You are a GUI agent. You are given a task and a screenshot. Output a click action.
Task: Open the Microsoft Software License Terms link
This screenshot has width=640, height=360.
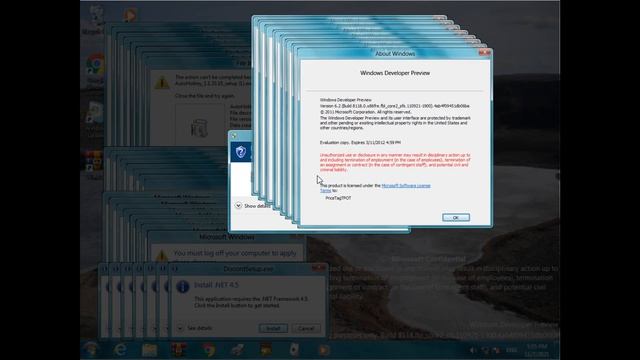pos(405,186)
